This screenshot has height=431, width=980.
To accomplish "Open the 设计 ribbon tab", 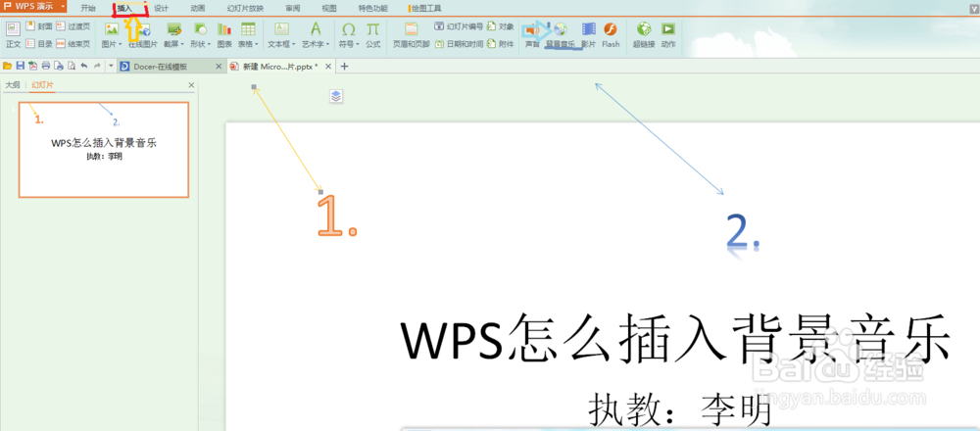I will pyautogui.click(x=162, y=8).
